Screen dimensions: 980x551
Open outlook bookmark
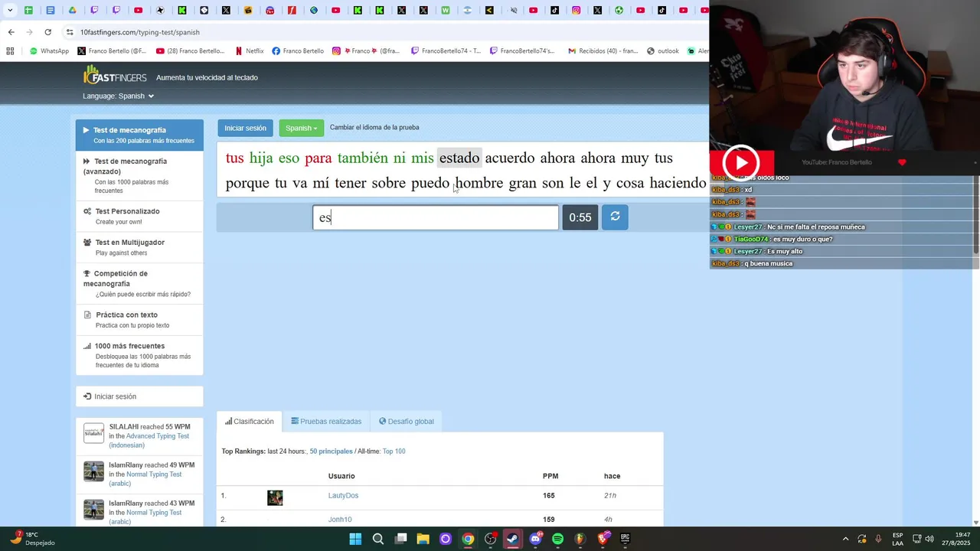(662, 51)
